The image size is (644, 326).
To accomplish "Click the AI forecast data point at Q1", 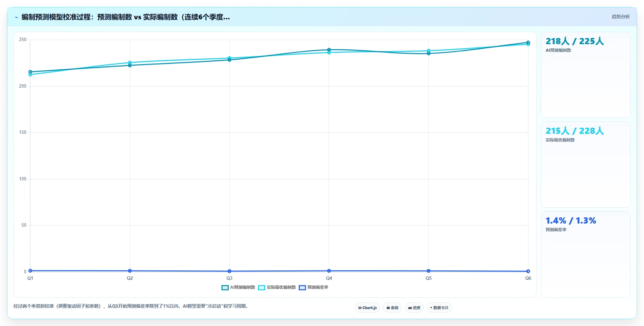I will [30, 72].
